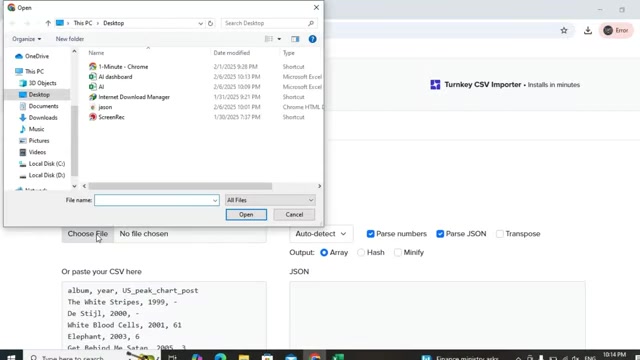The height and width of the screenshot is (360, 640).
Task: Select the Hash output radio button
Action: click(x=361, y=253)
